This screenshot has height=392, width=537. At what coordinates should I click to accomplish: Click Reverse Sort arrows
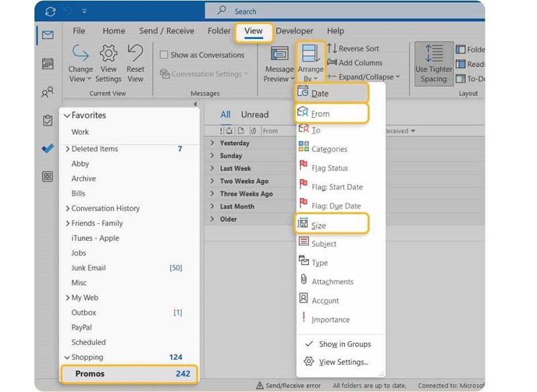pos(353,48)
